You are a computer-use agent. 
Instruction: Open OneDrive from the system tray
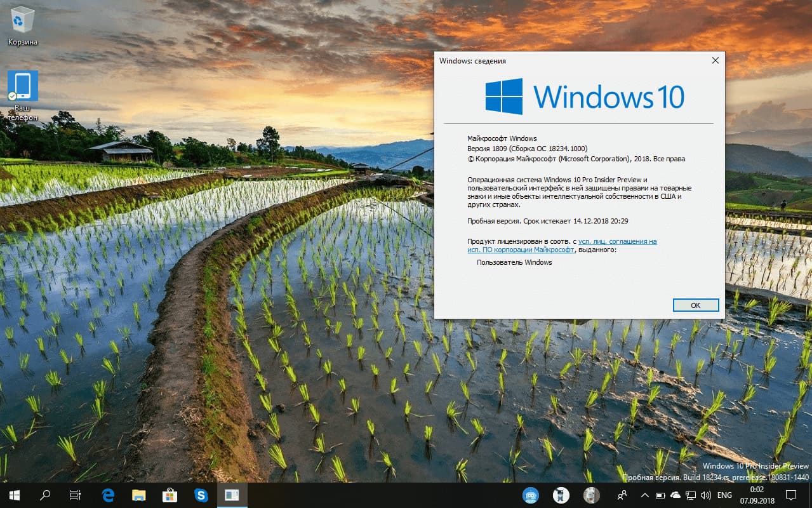click(674, 494)
